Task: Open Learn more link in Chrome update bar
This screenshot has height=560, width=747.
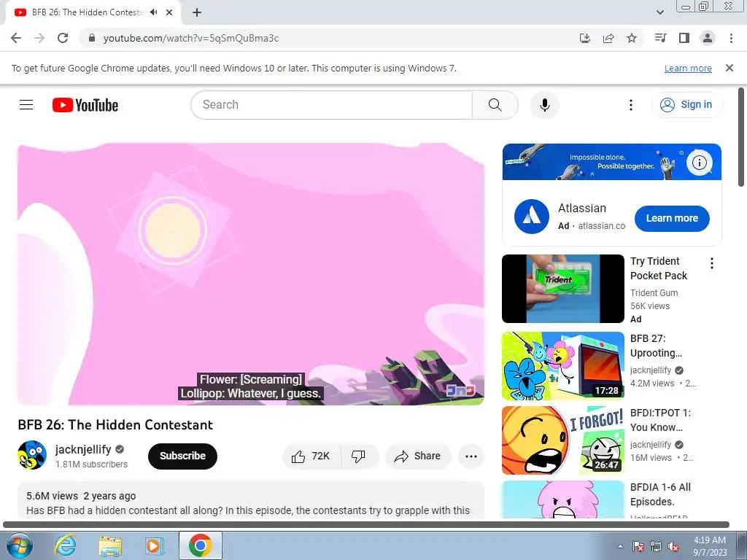Action: click(x=688, y=68)
